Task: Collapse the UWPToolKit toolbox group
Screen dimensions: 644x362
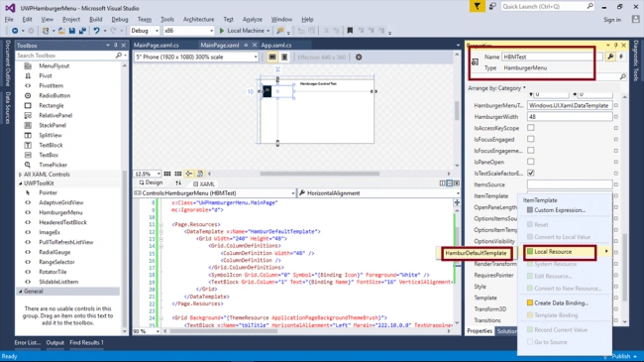Action: point(21,183)
